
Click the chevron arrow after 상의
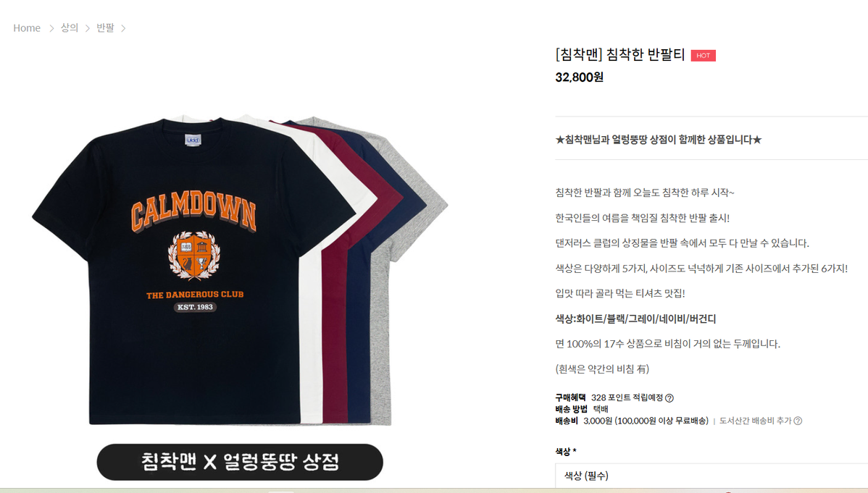click(88, 28)
